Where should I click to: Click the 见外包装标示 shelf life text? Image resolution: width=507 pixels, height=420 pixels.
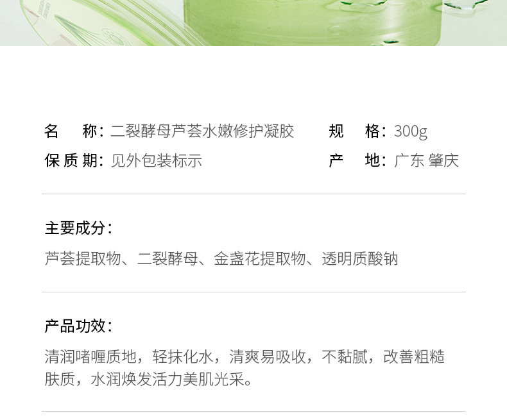point(157,160)
